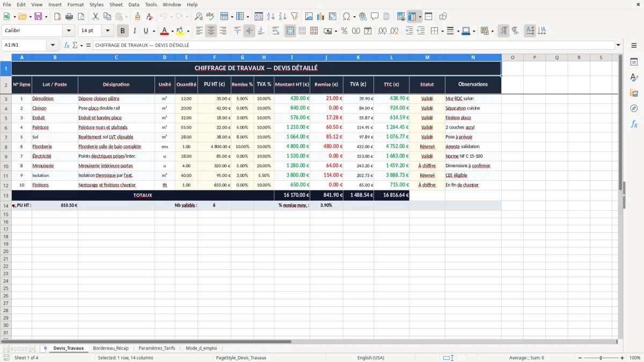This screenshot has height=362, width=644.
Task: Switch to the Bordereau_Récap sheet tab
Action: (x=111, y=348)
